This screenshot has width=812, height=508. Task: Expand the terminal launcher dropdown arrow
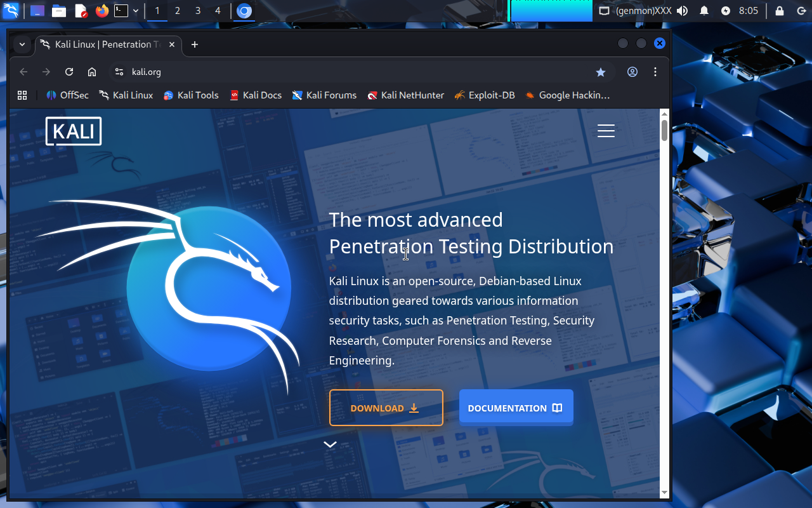(x=136, y=11)
